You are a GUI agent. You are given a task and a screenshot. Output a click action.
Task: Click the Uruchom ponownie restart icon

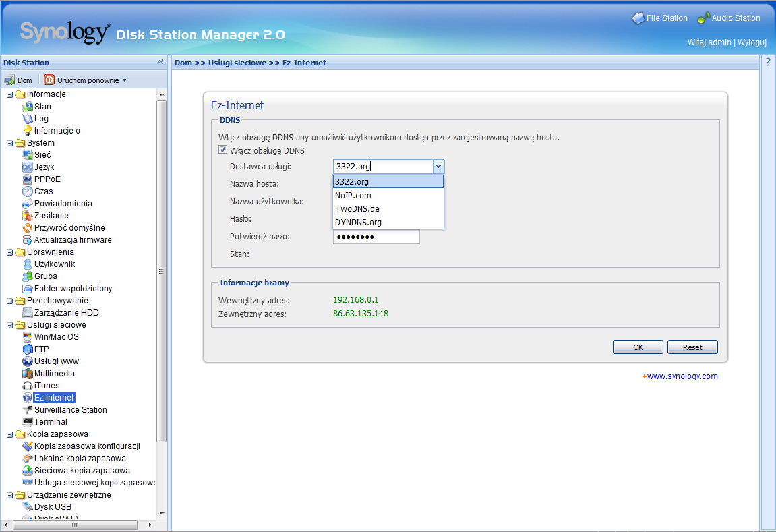pyautogui.click(x=49, y=80)
